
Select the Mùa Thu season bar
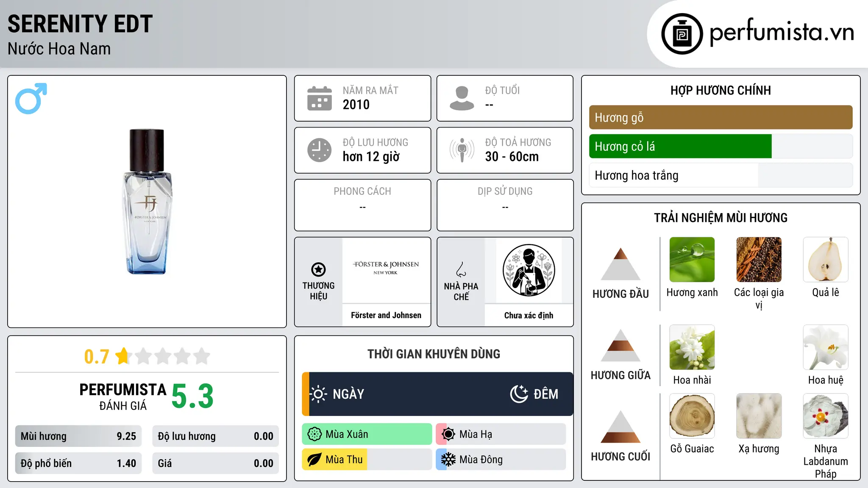coord(367,460)
